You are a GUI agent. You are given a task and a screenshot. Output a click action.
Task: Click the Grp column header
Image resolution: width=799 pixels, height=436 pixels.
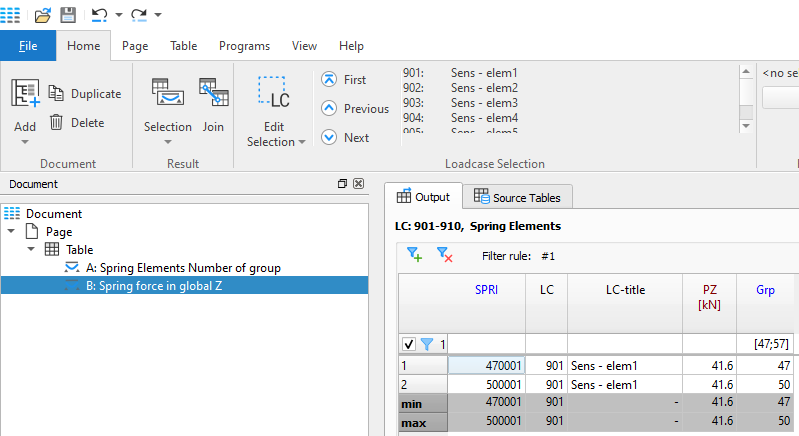pyautogui.click(x=765, y=304)
